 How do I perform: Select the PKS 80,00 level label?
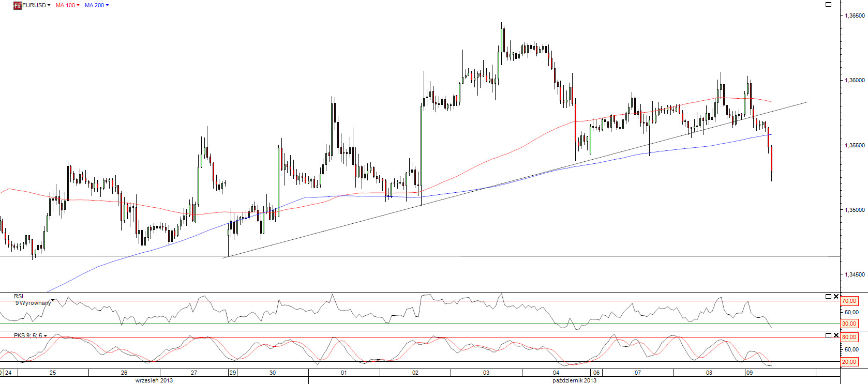[849, 337]
